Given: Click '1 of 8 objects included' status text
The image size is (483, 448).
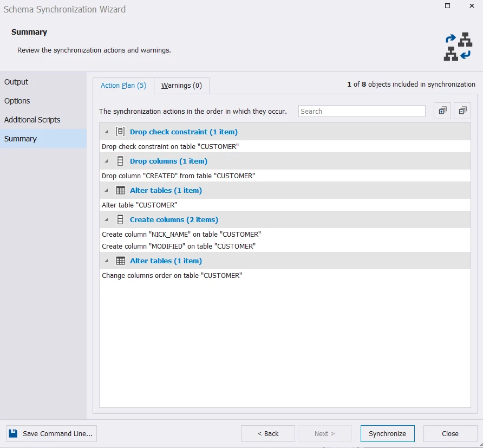Looking at the screenshot, I should click(x=411, y=85).
